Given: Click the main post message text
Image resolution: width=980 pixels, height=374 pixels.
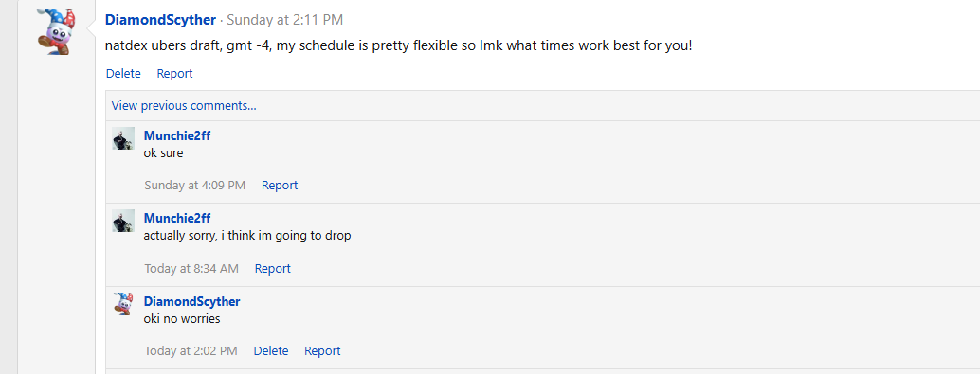Looking at the screenshot, I should (399, 46).
